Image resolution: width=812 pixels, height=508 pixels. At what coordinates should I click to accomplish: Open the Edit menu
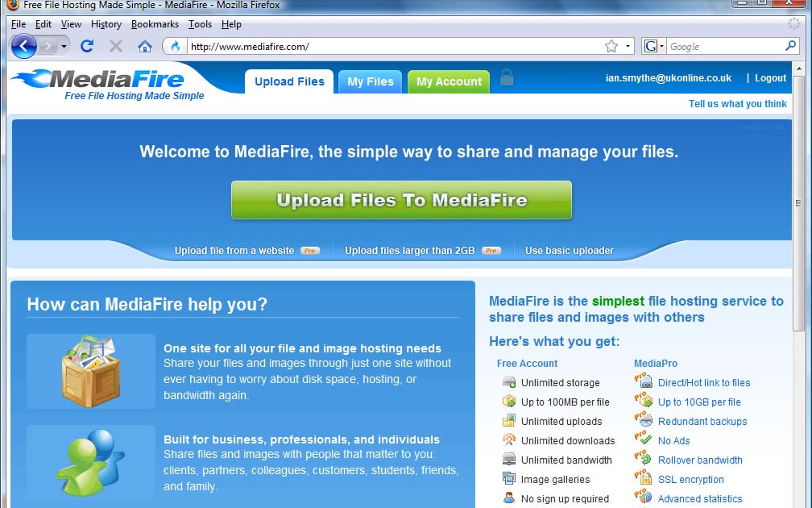(x=43, y=24)
